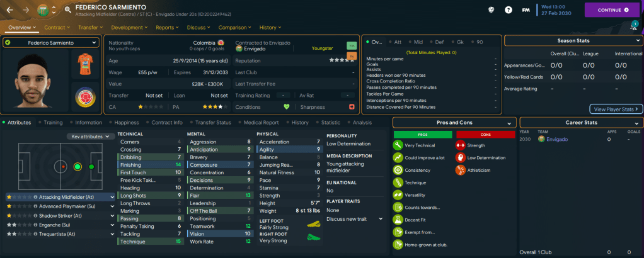Open the Key attributes dropdown
This screenshot has width=644, height=258.
[88, 136]
